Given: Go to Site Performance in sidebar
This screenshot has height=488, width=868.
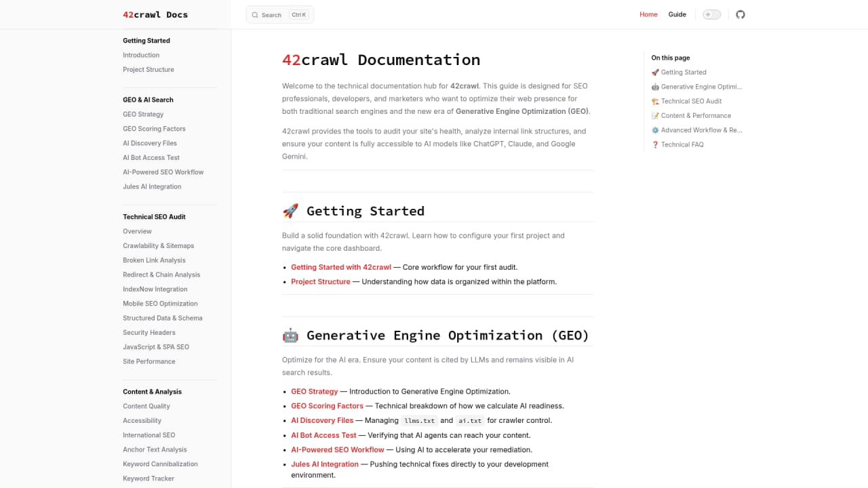Looking at the screenshot, I should point(149,362).
